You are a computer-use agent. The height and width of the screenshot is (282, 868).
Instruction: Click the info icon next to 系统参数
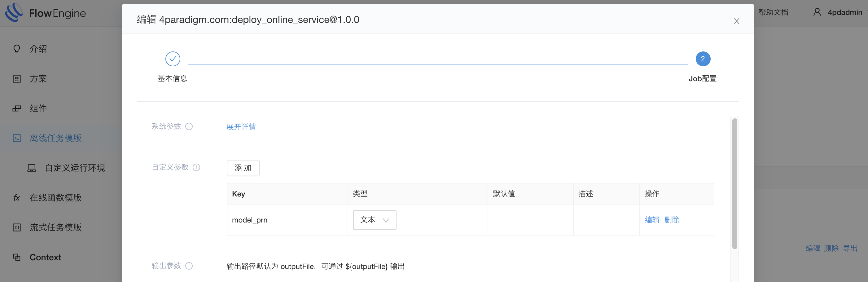(189, 126)
